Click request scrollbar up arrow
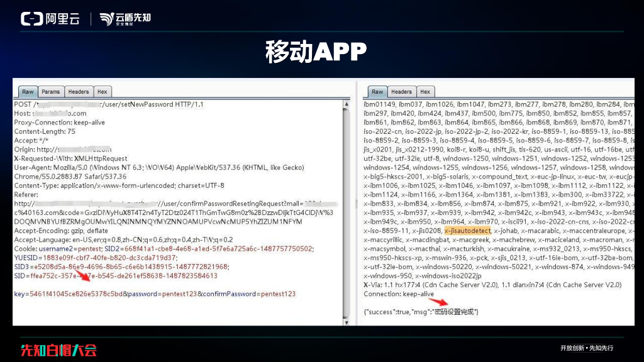 (x=347, y=104)
